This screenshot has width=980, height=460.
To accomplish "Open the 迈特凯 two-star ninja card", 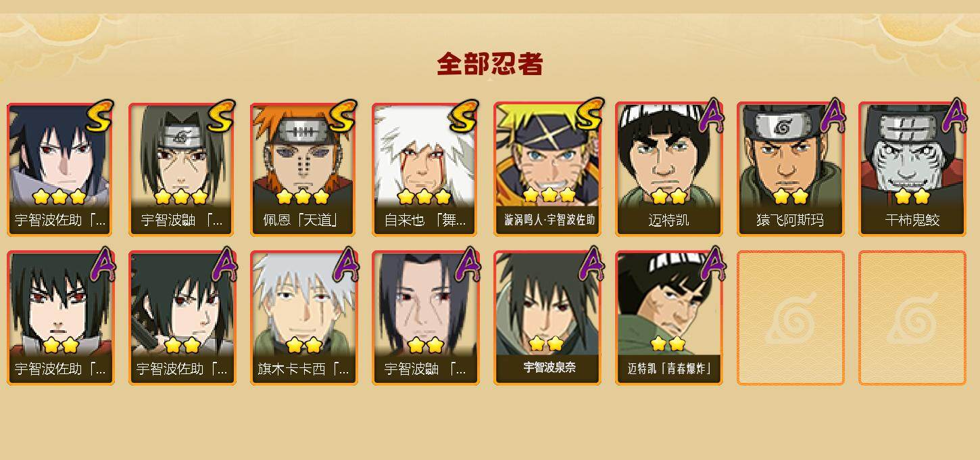I will pyautogui.click(x=668, y=169).
